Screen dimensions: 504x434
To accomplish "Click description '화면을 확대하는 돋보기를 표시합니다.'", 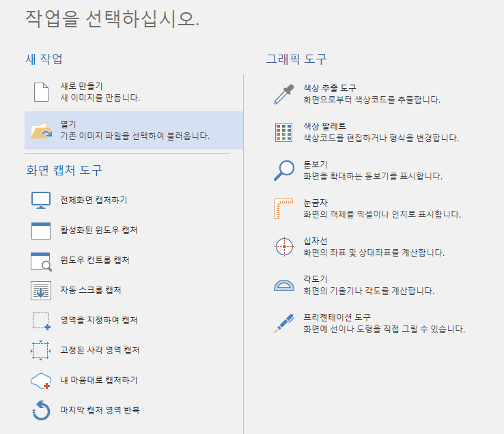I will point(373,176).
